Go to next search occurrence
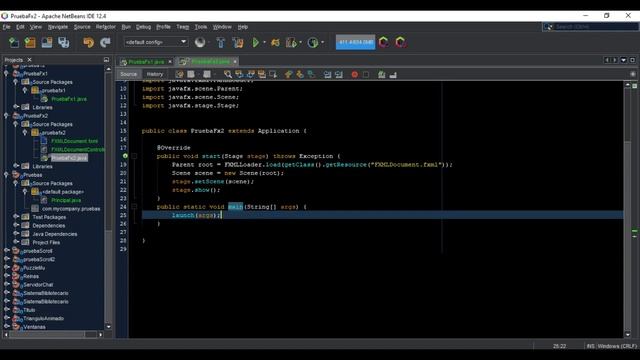 tap(251, 74)
